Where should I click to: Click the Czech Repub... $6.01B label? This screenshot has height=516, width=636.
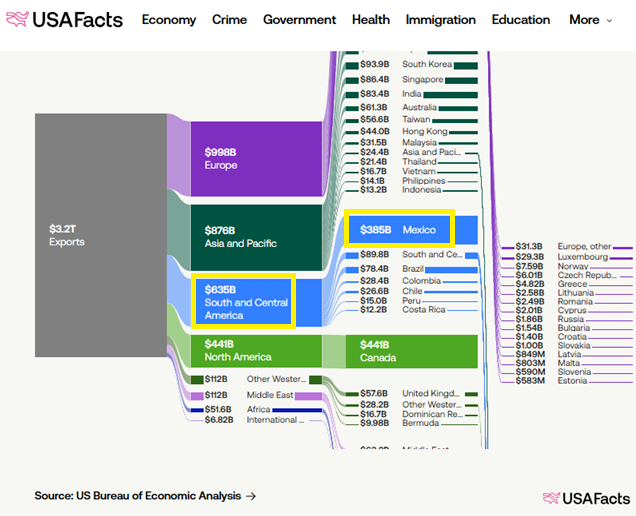pos(566,275)
